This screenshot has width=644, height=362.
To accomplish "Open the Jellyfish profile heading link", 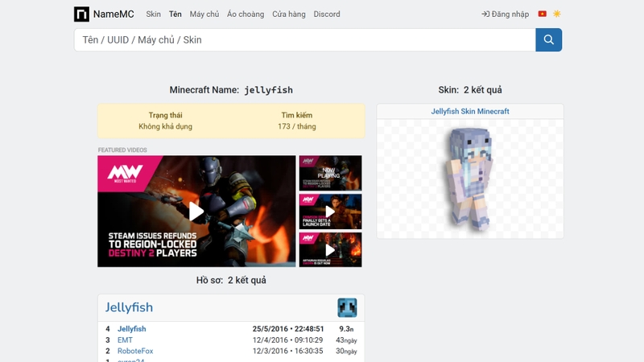I will 129,307.
